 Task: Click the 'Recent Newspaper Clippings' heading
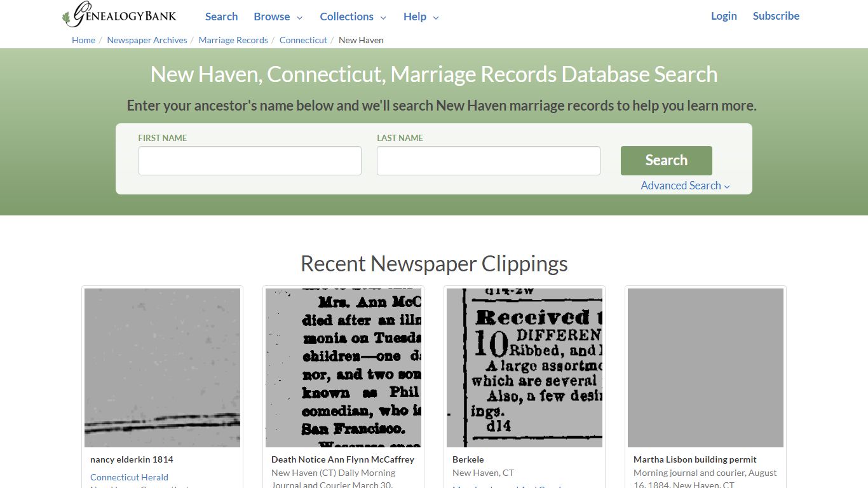tap(434, 264)
